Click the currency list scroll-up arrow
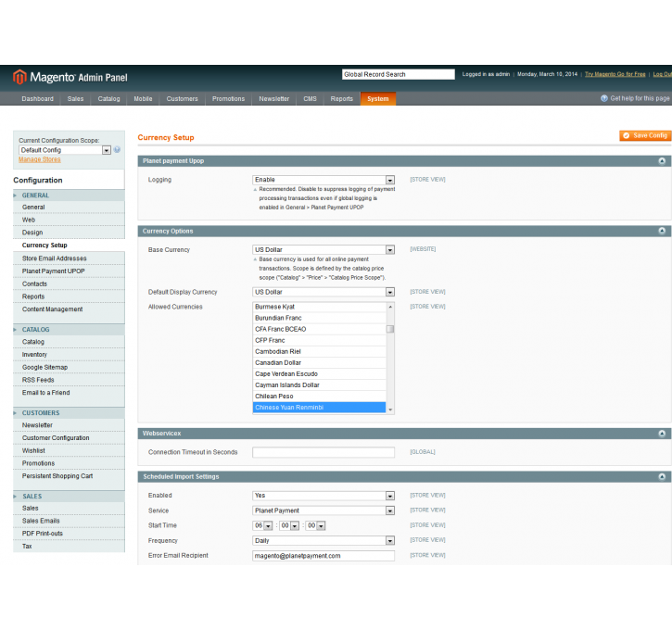Viewport: 672px width, 630px height. pos(390,307)
